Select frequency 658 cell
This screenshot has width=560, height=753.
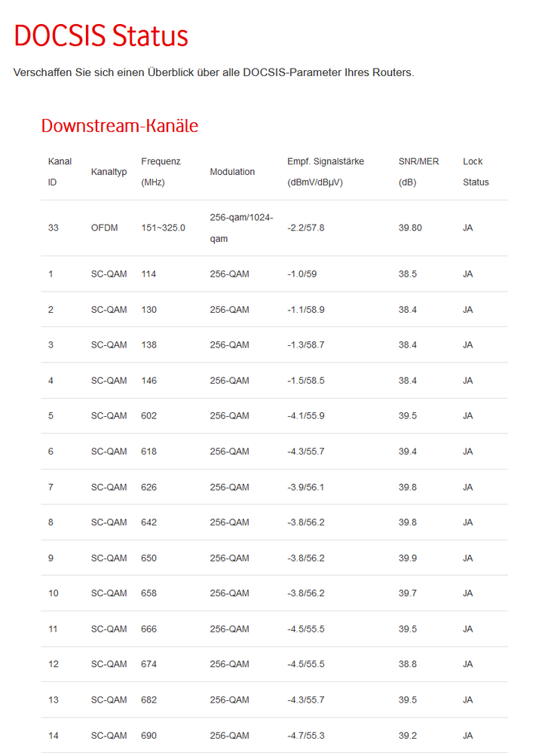coord(149,593)
